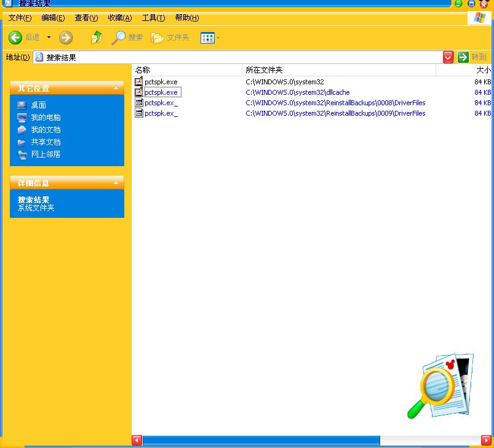
Task: Open the 编辑(E) menu
Action: coord(54,18)
